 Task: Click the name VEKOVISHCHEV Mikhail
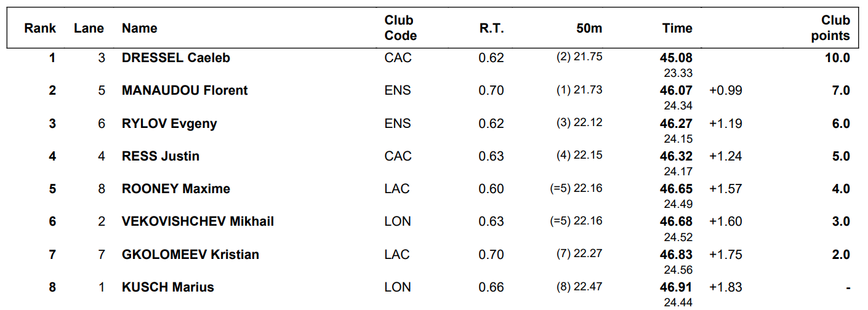pyautogui.click(x=198, y=221)
